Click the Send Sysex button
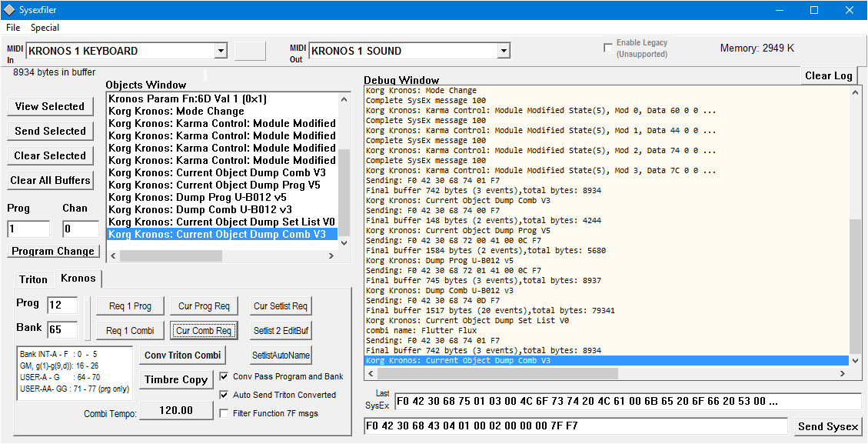868x444 pixels. [827, 426]
